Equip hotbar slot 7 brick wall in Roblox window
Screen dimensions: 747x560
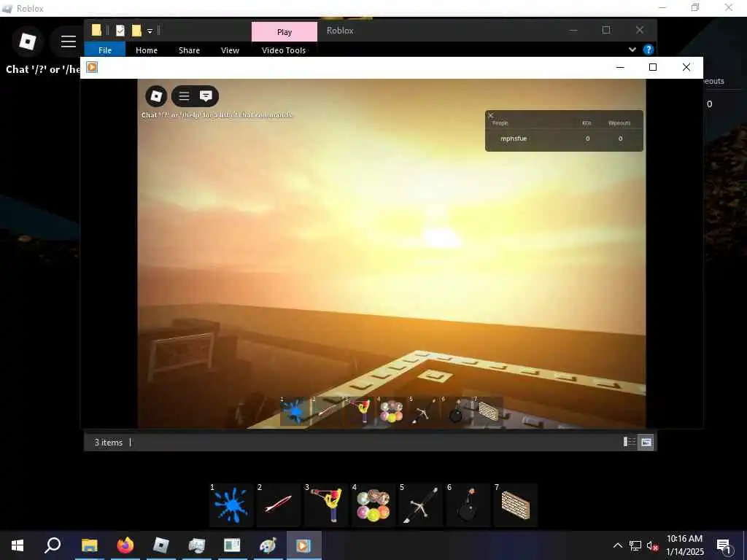tap(516, 505)
